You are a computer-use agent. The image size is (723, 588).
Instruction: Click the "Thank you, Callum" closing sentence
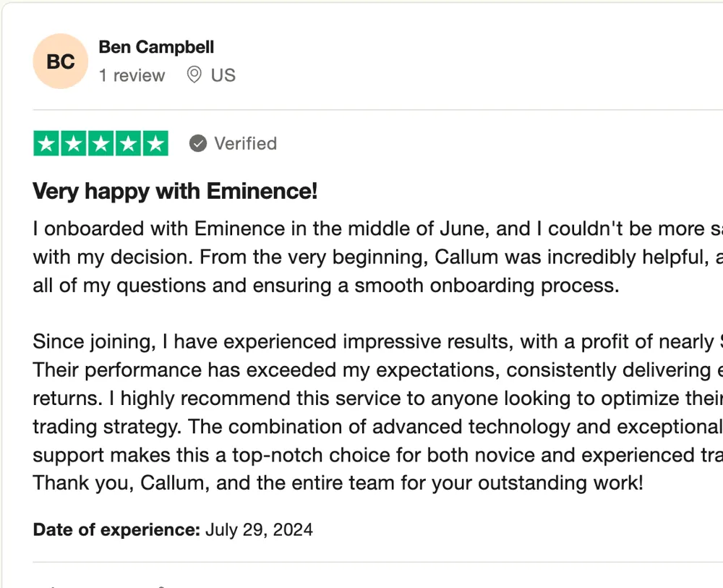coord(338,483)
